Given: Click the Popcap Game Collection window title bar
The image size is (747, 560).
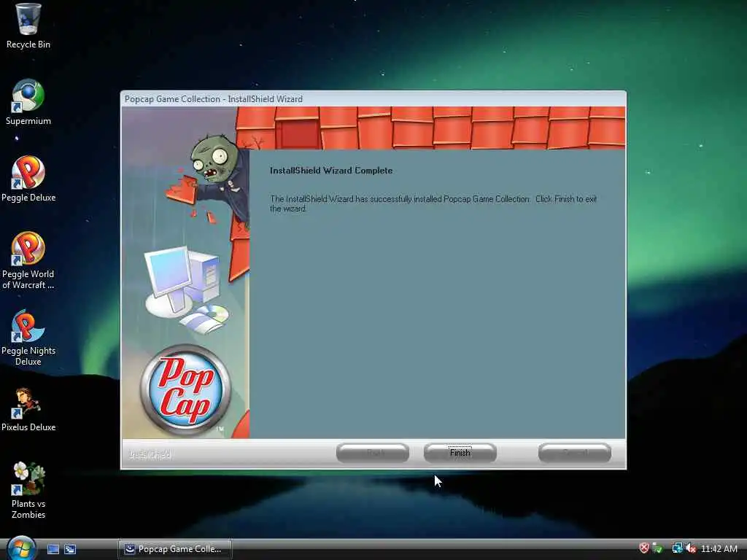Looking at the screenshot, I should (373, 98).
